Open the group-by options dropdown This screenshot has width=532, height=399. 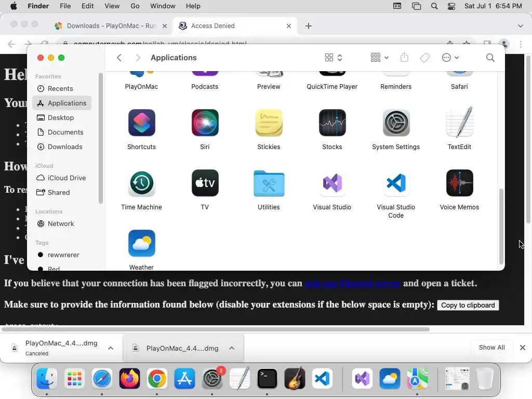(x=379, y=58)
